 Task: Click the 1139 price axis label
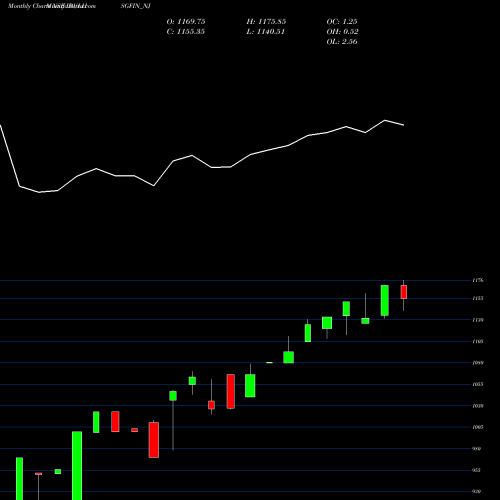pos(478,320)
